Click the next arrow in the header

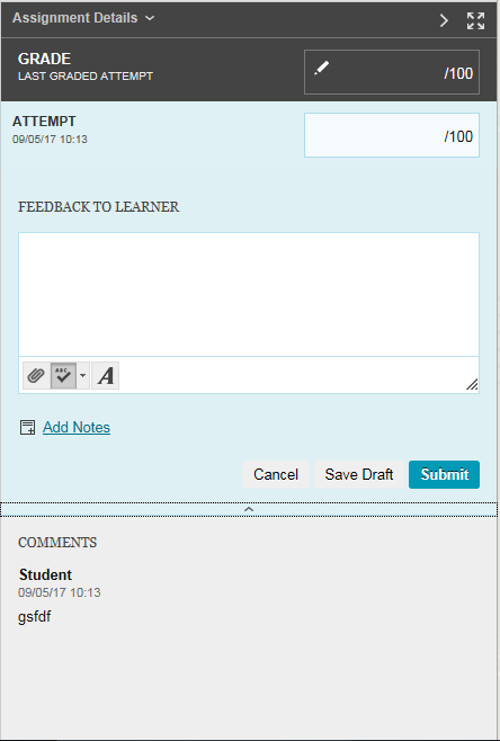tap(443, 20)
